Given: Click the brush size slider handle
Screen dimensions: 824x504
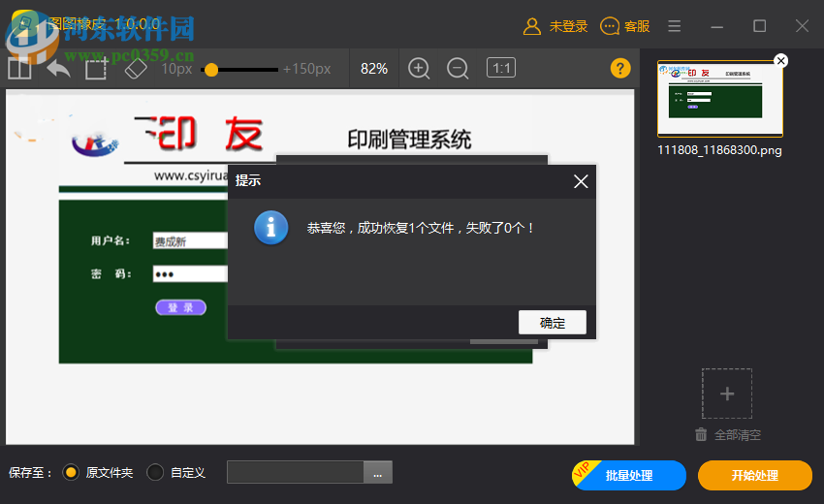Looking at the screenshot, I should click(x=211, y=70).
